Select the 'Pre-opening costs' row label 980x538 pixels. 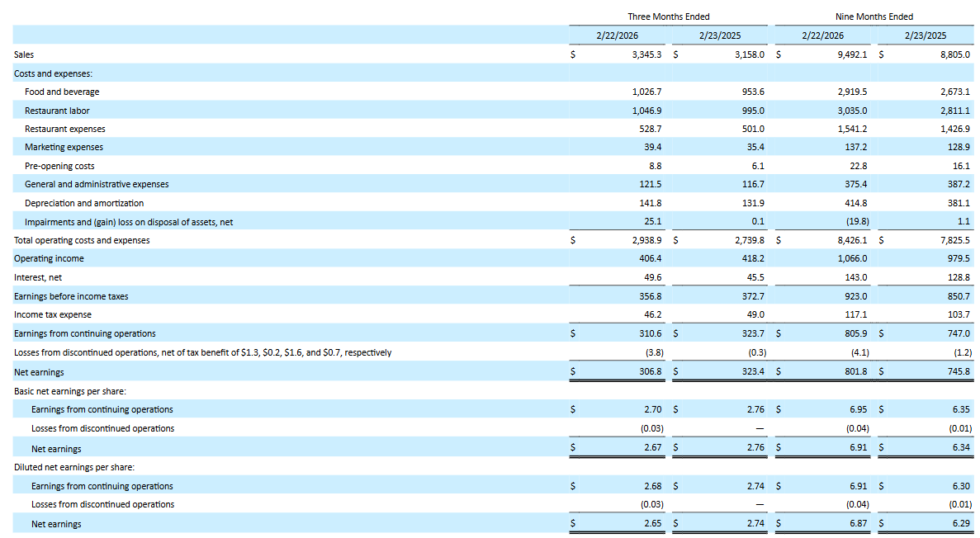pos(59,166)
